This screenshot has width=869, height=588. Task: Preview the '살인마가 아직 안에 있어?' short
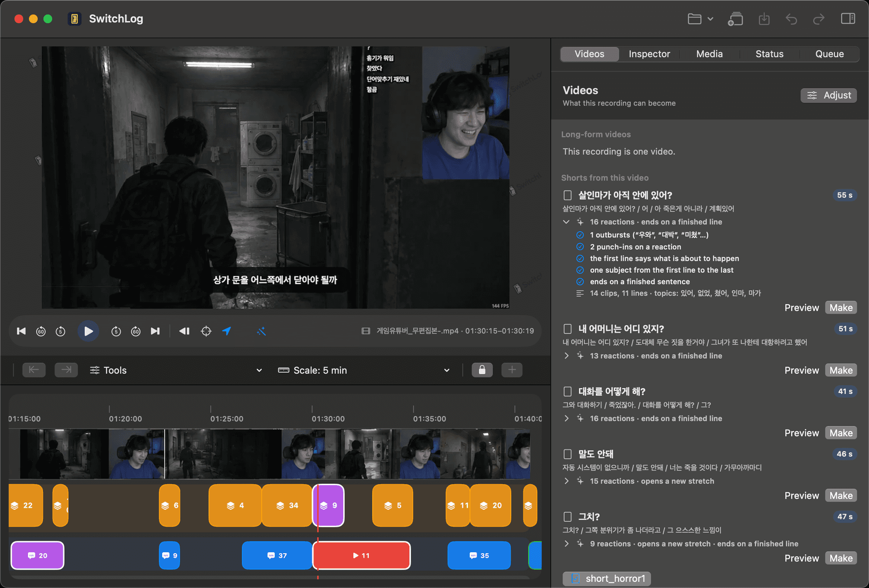pos(801,308)
